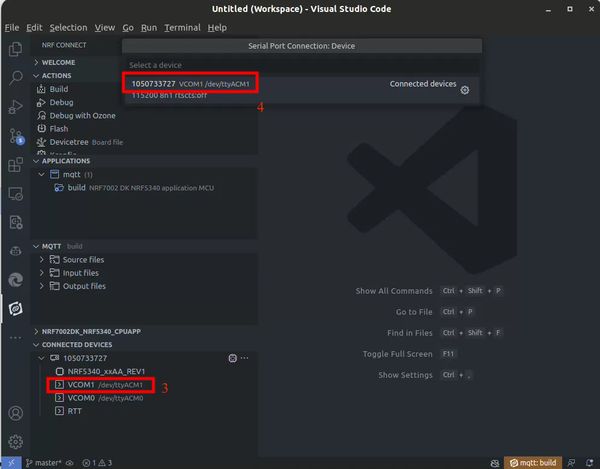The height and width of the screenshot is (469, 600).
Task: Open errors and warnings status item
Action: tap(97, 463)
